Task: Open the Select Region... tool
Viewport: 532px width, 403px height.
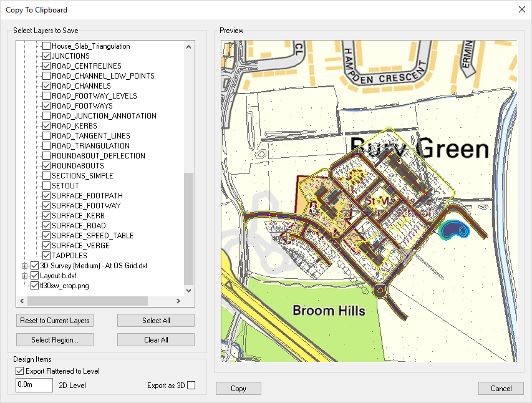Action: [x=55, y=340]
